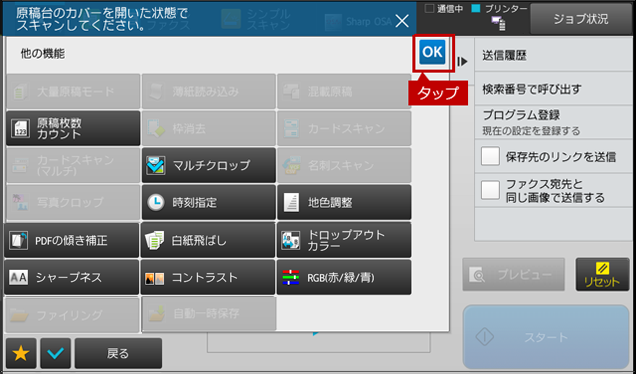Open the ジョブ状況 job status screen
This screenshot has width=636, height=374.
point(581,19)
